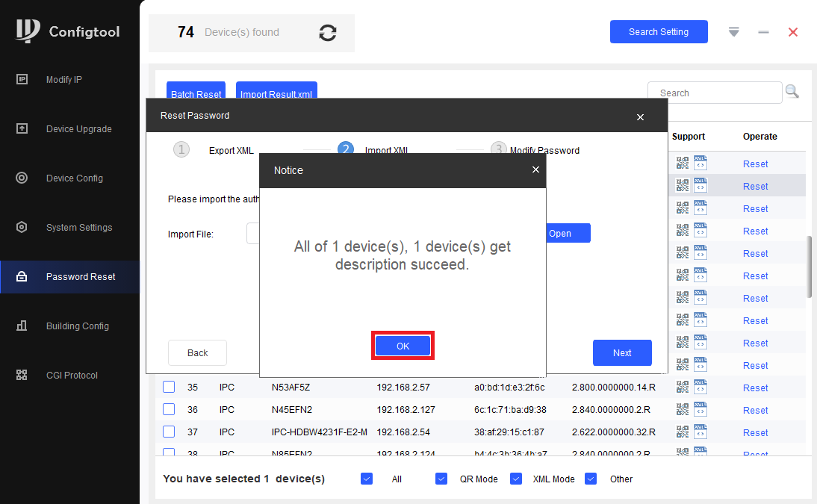
Task: Click QR code icon for device 35
Action: pos(682,387)
